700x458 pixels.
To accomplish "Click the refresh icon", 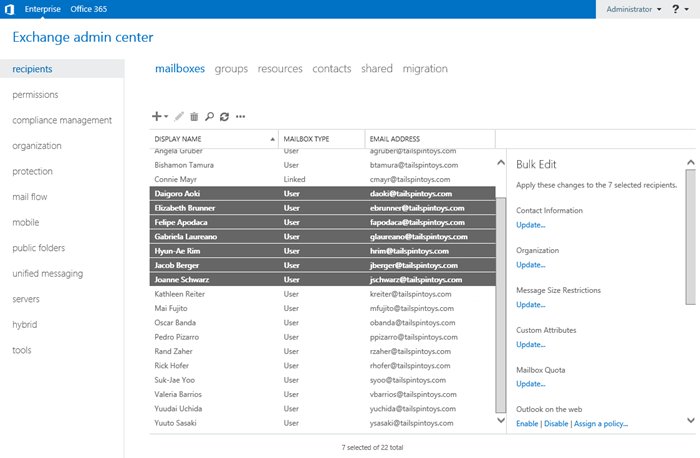I will [224, 117].
